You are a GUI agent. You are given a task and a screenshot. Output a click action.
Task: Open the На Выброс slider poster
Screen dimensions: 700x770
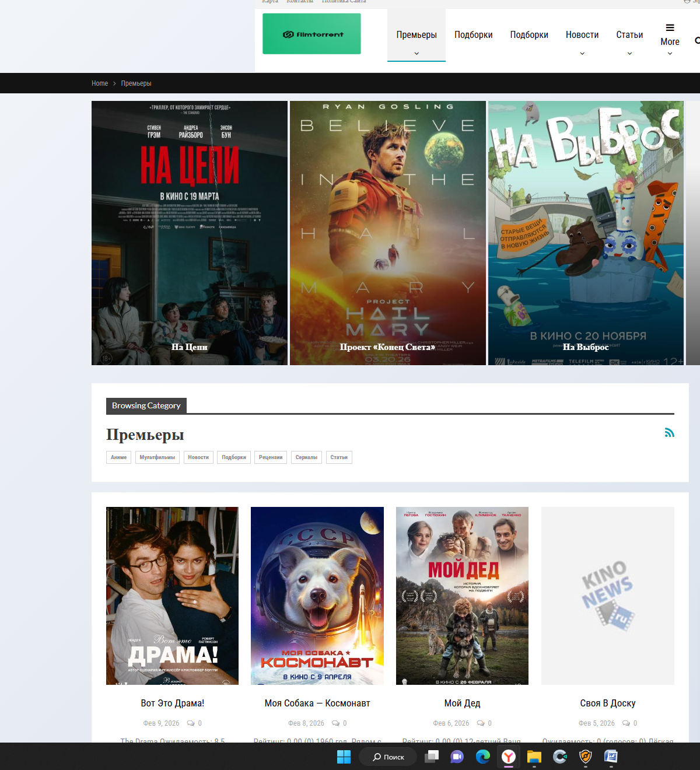coord(586,233)
